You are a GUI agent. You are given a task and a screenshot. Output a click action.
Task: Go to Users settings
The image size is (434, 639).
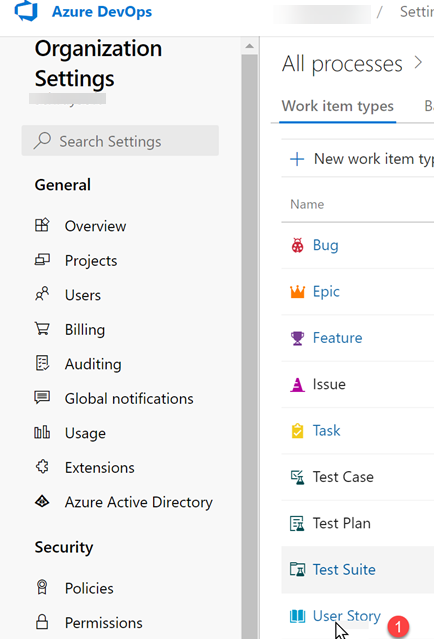coord(83,295)
